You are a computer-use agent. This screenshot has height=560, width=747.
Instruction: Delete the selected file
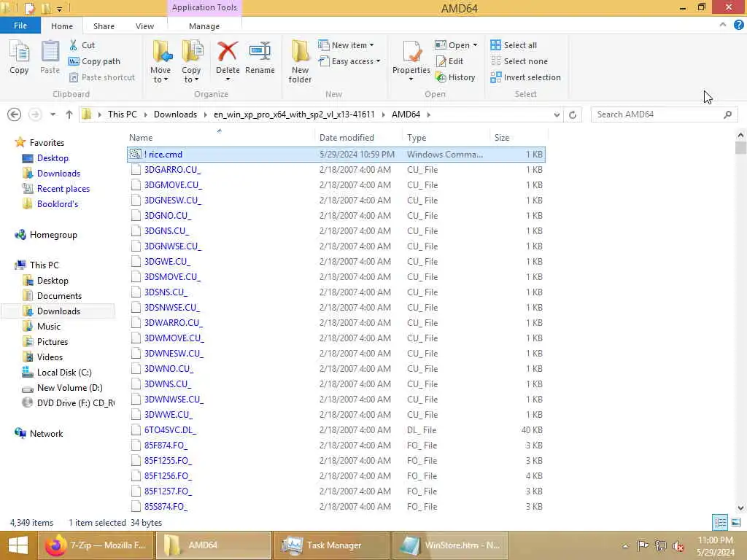[228, 60]
